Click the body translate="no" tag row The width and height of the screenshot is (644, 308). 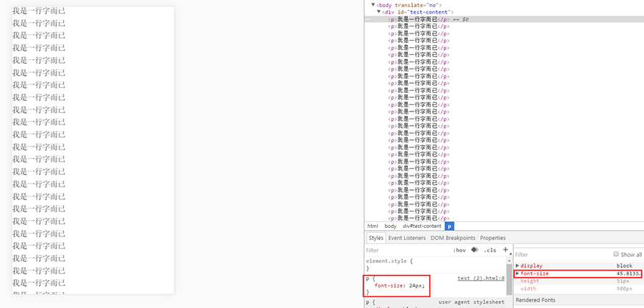[409, 5]
